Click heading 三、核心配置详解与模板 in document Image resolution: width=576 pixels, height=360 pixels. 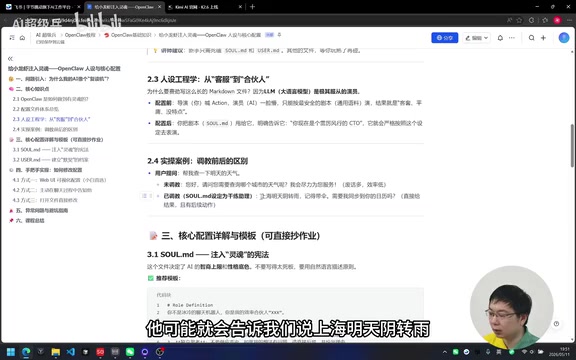click(x=235, y=236)
